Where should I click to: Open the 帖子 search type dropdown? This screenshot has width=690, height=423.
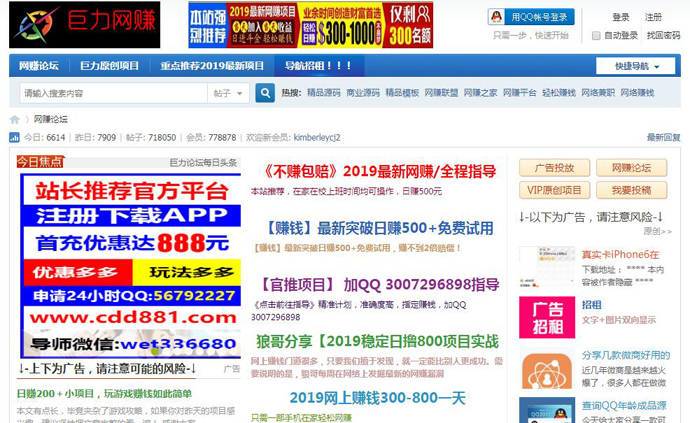[229, 93]
